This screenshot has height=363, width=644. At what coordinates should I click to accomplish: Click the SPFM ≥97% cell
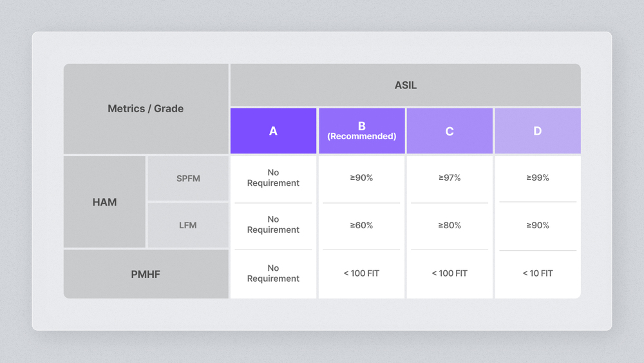coord(450,178)
